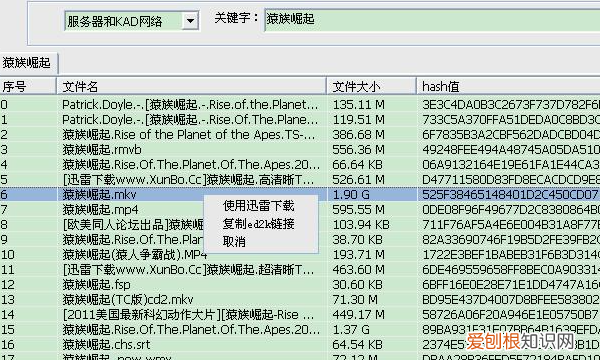Select file 猿族崛起.mp4
The image size is (600, 360).
click(x=100, y=210)
